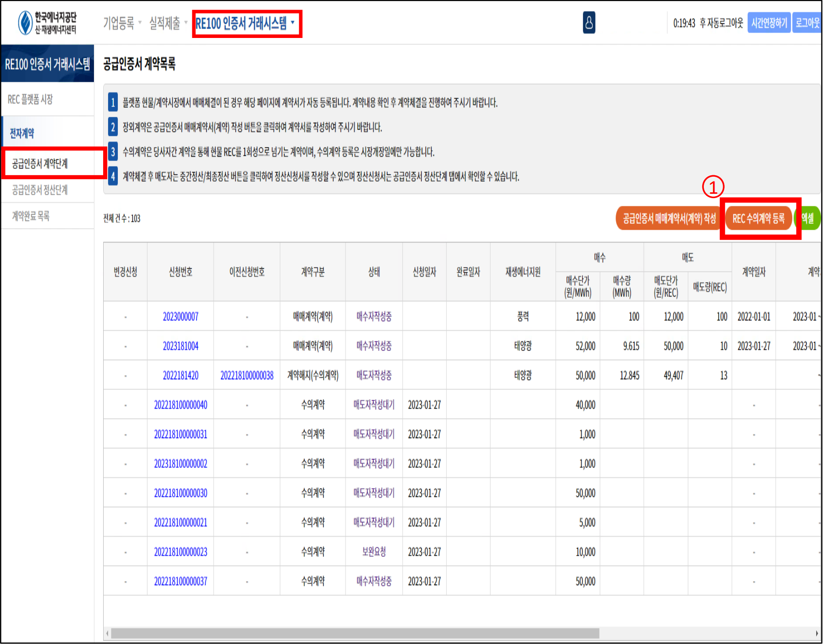823x644 pixels.
Task: Click the horizontal scrollbar right arrow
Action: click(817, 633)
